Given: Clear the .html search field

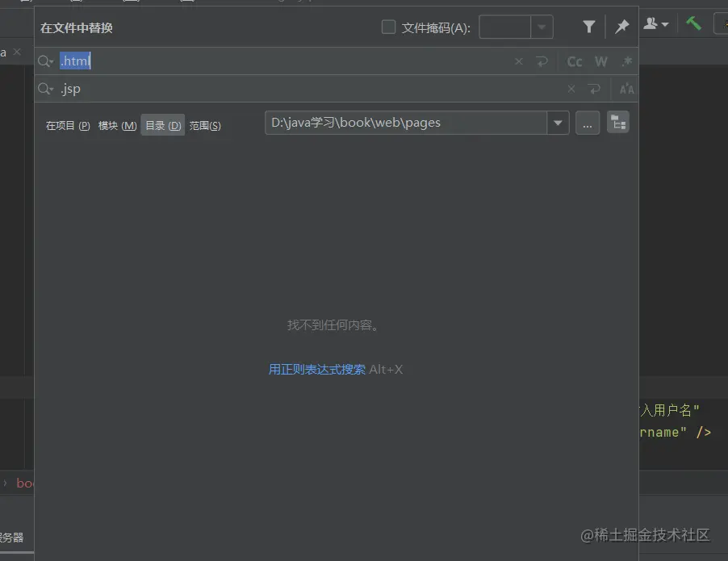Looking at the screenshot, I should click(518, 61).
